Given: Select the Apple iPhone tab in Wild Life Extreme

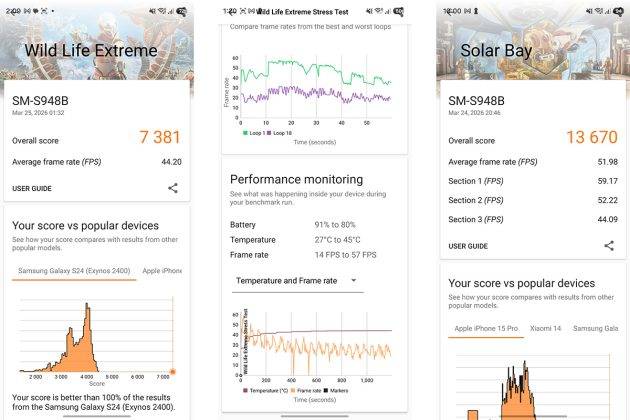Looking at the screenshot, I should coord(162,271).
